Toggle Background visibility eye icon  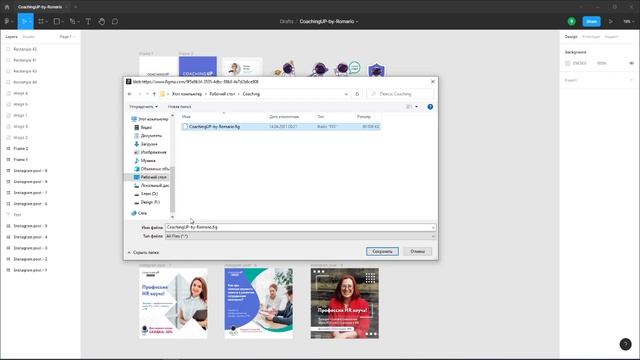(631, 63)
